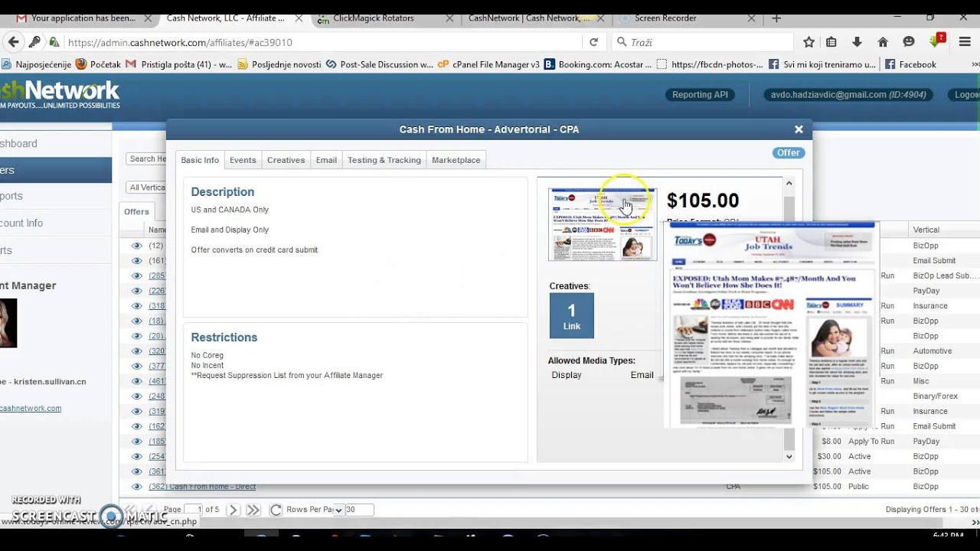
Task: Click the Search offers field
Action: tap(146, 159)
